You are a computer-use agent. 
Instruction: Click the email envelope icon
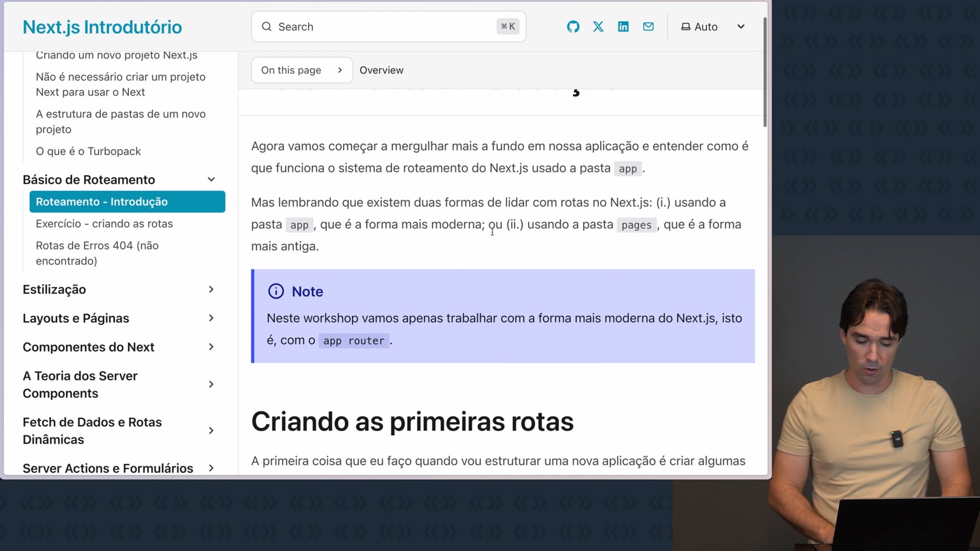(648, 27)
